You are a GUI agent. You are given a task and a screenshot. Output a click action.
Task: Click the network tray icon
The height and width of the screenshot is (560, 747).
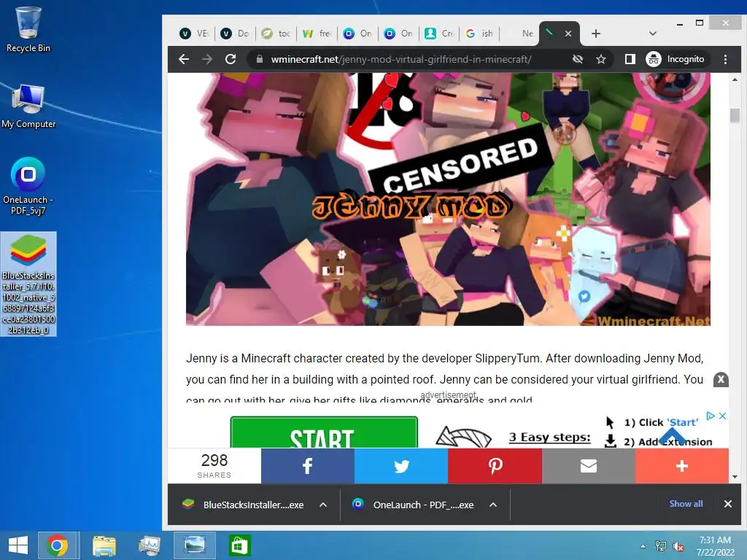(661, 546)
